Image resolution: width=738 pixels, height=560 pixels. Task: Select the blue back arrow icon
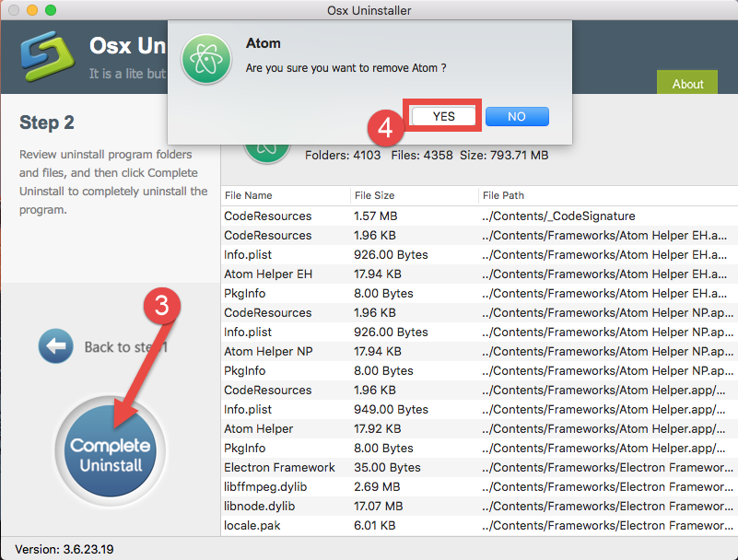[55, 346]
